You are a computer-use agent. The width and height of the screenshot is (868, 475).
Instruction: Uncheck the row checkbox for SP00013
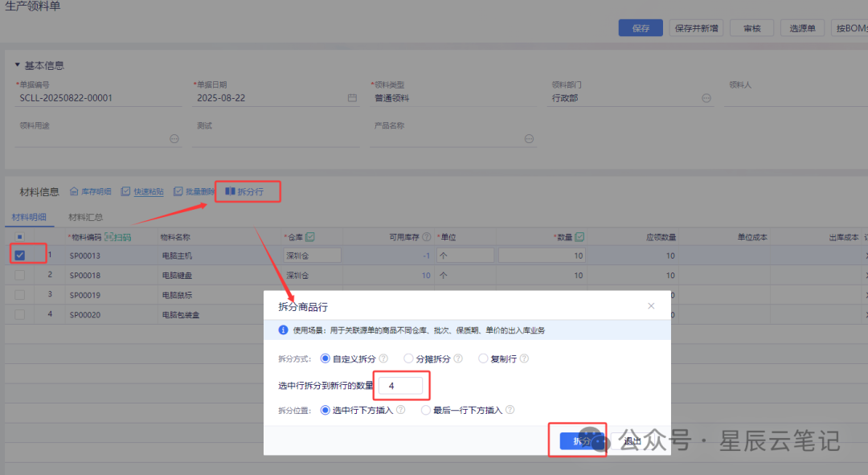20,256
